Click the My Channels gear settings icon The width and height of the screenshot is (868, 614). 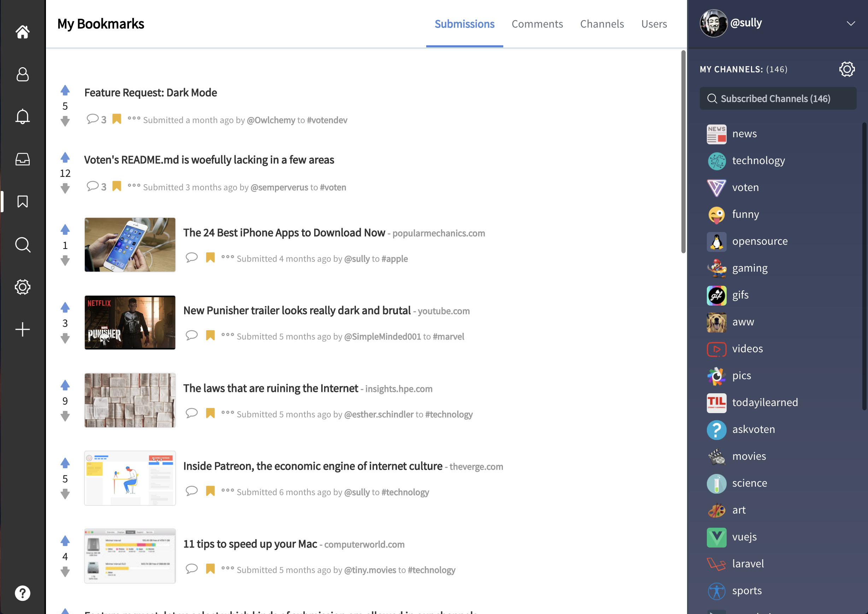point(846,69)
